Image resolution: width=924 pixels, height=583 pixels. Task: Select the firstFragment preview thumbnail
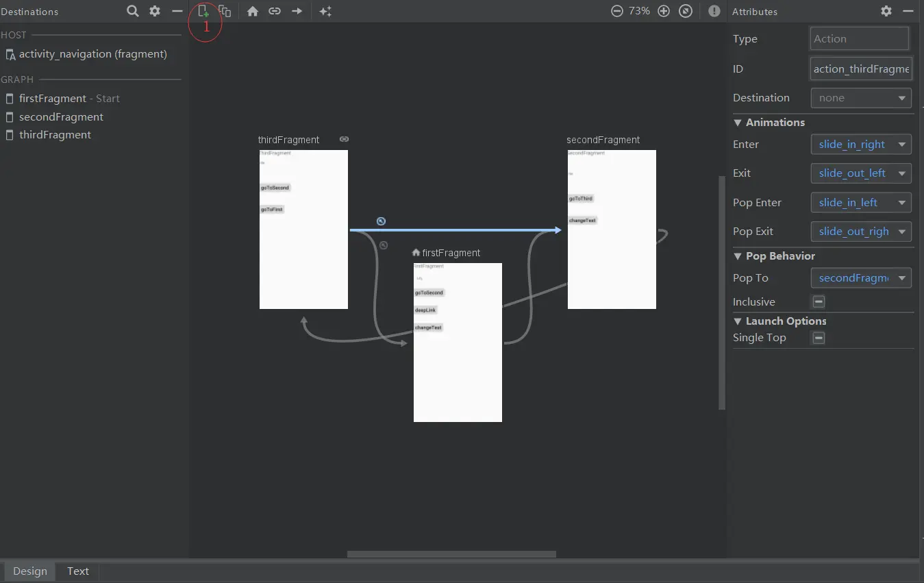pos(458,343)
